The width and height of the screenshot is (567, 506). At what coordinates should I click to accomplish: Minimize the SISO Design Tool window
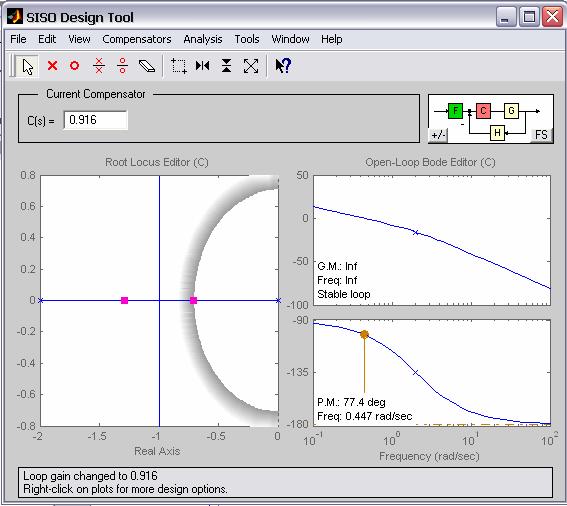pyautogui.click(x=506, y=17)
